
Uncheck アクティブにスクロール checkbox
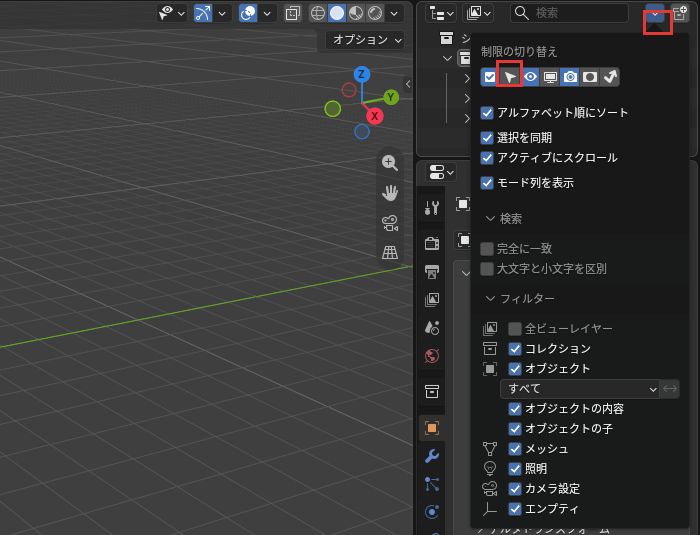click(487, 158)
